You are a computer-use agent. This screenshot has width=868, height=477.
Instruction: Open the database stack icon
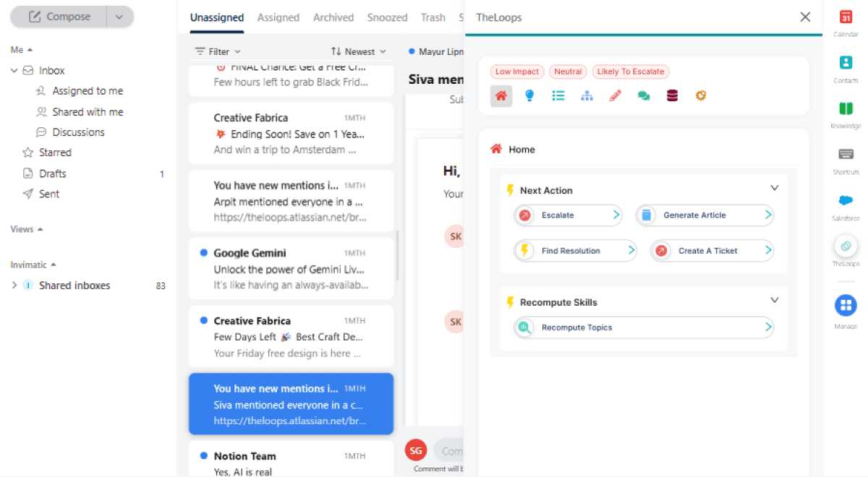coord(672,95)
